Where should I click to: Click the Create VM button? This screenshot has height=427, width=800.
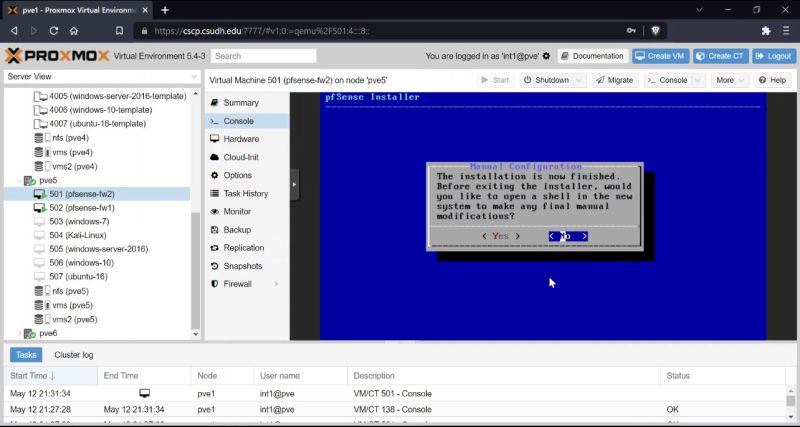pyautogui.click(x=661, y=56)
